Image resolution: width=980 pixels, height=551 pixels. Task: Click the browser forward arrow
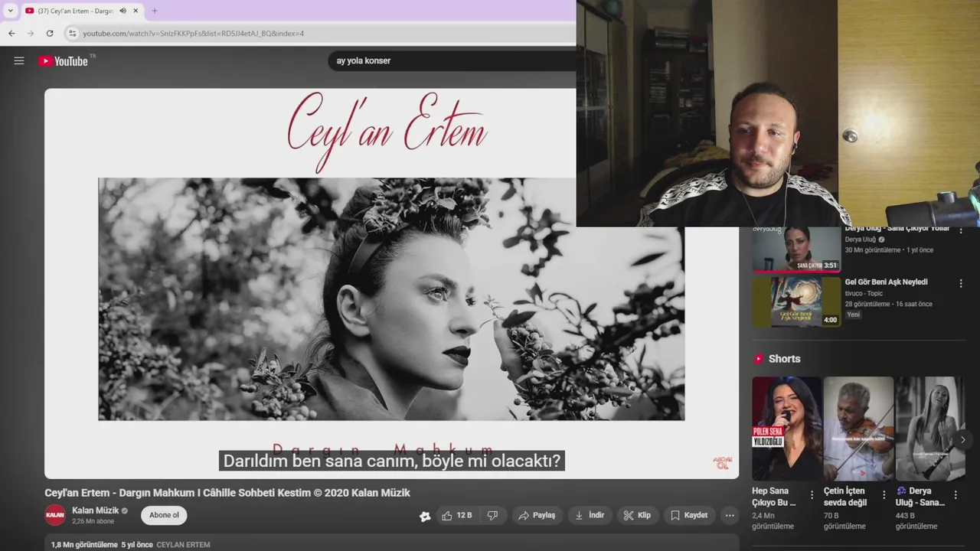(x=31, y=33)
